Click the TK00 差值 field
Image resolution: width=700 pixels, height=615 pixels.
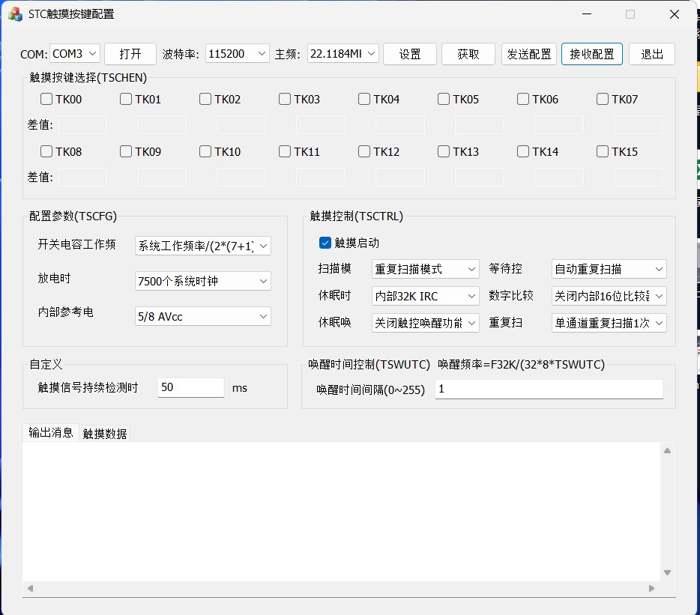pyautogui.click(x=82, y=124)
